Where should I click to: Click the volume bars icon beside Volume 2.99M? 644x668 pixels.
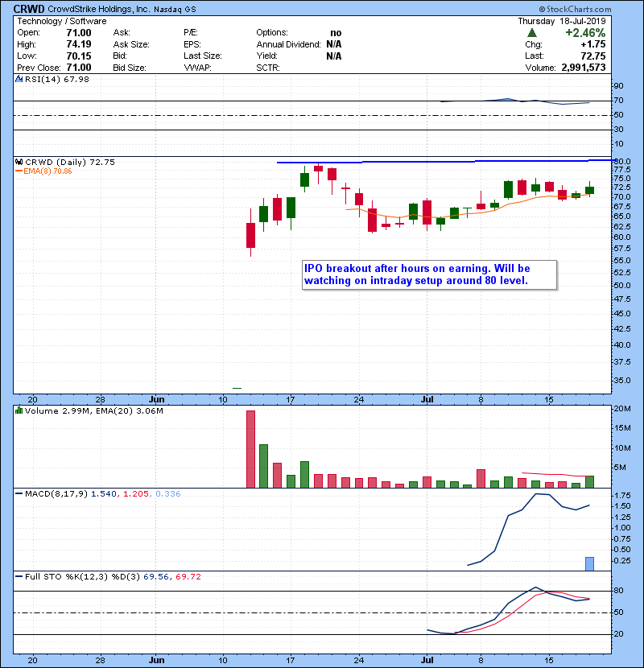[19, 410]
